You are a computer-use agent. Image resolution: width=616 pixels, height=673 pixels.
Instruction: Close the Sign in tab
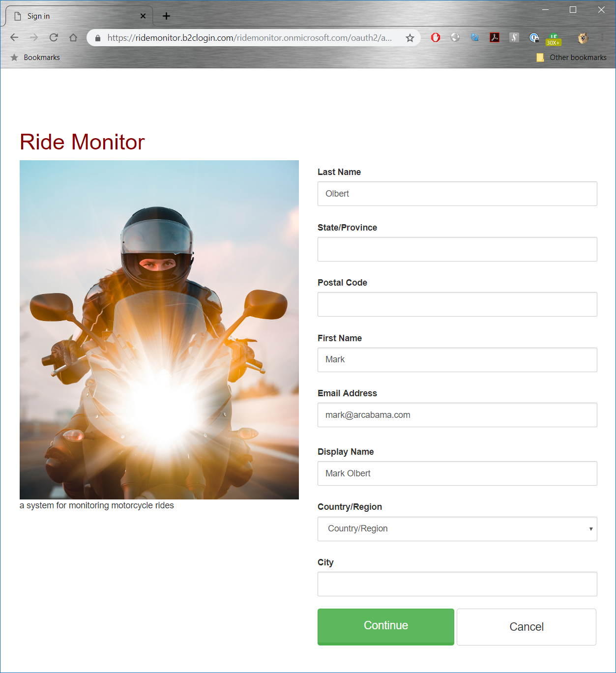(x=143, y=16)
